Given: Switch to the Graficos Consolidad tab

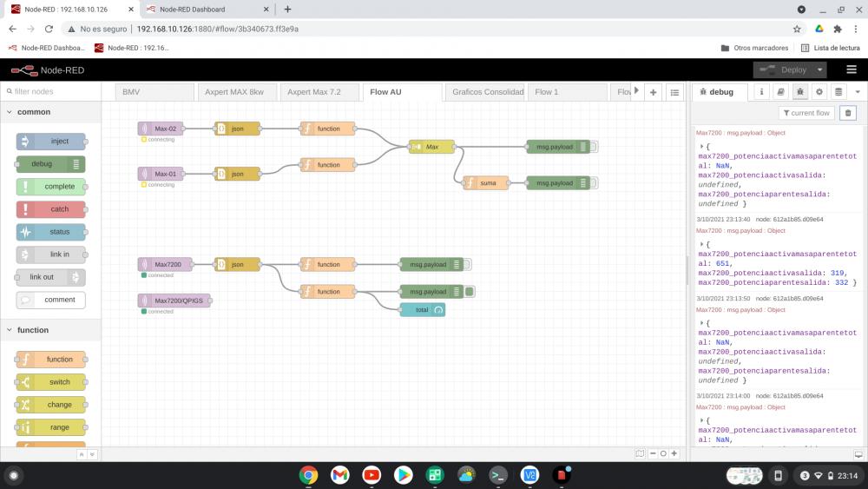Looking at the screenshot, I should (485, 92).
